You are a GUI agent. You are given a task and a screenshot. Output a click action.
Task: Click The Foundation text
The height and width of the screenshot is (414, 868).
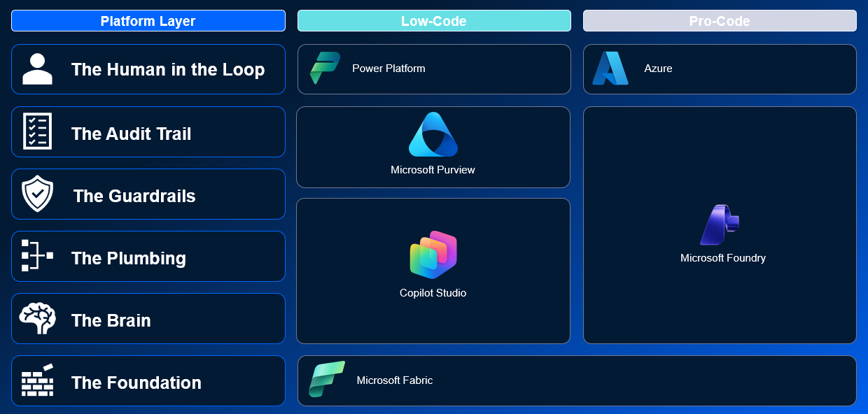pos(136,383)
